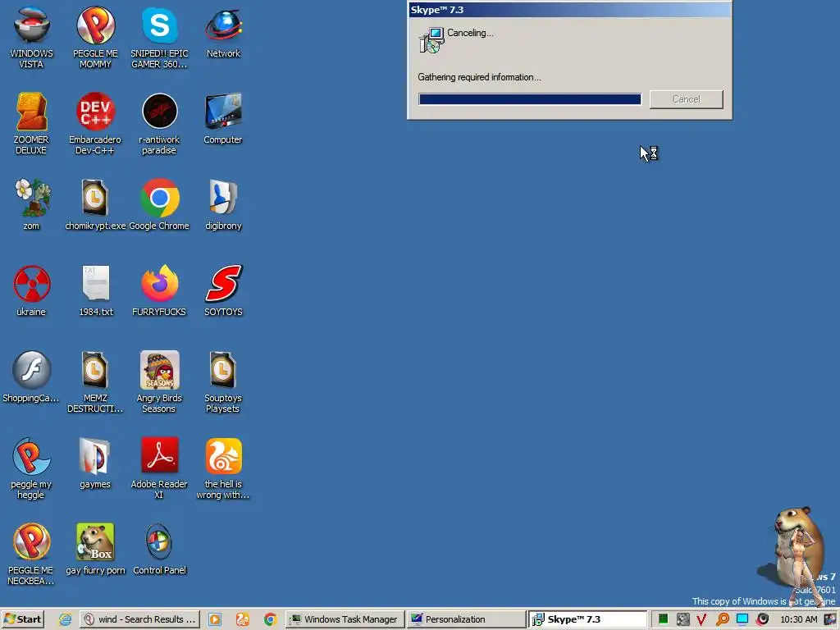Click the hamster Box icon next to Control Panel

pos(95,550)
